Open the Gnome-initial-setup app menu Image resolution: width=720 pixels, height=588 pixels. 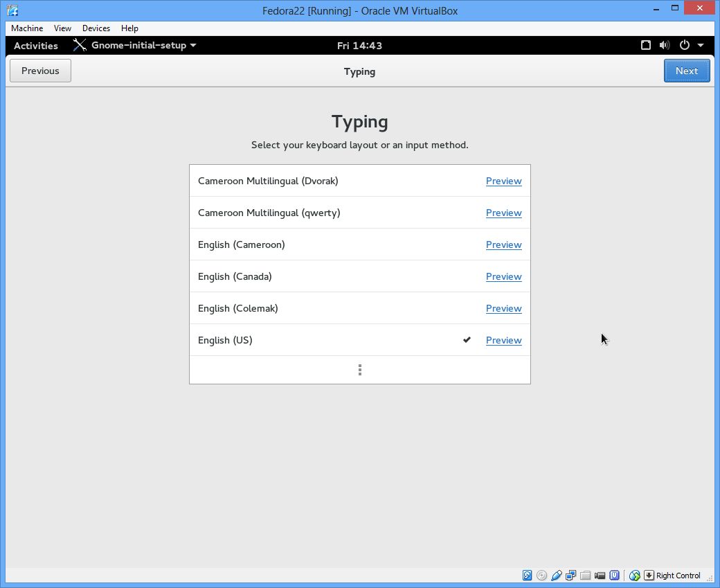pyautogui.click(x=134, y=45)
